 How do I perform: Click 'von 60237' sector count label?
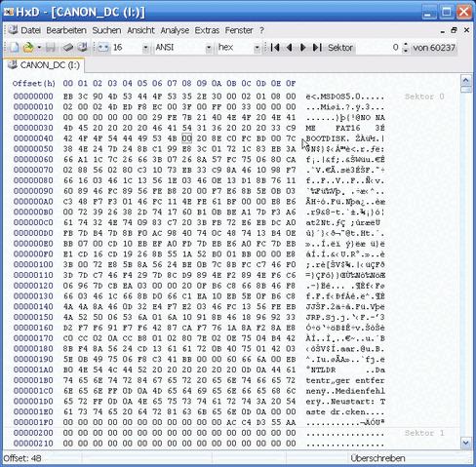[434, 48]
